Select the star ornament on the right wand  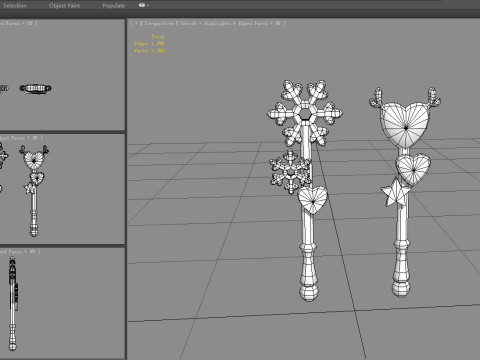point(395,193)
